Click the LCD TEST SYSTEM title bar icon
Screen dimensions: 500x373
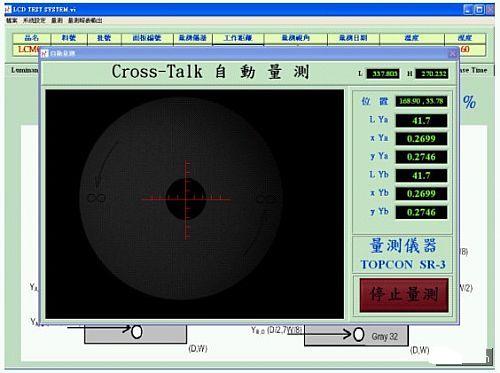(x=8, y=9)
